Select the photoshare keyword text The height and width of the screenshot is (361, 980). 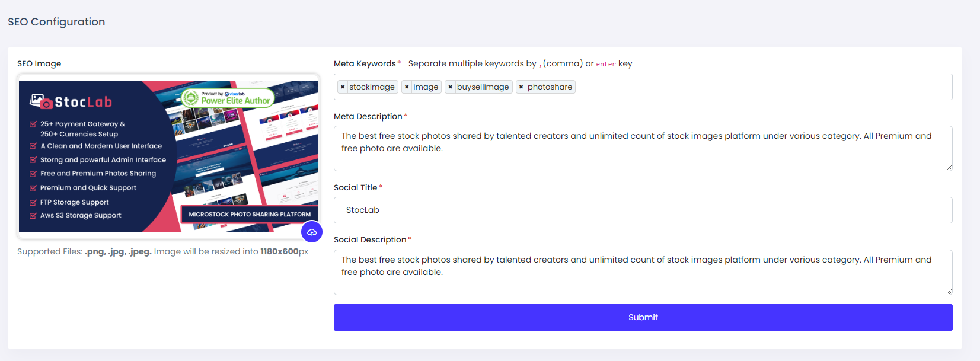pyautogui.click(x=550, y=87)
